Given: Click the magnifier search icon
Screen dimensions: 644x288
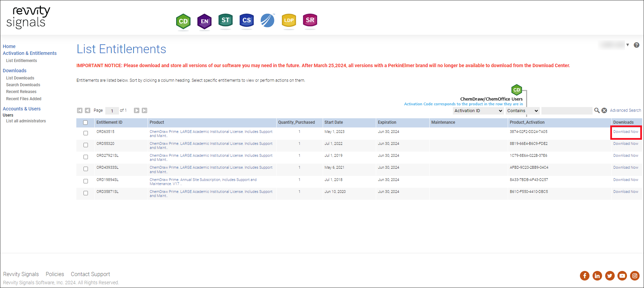Looking at the screenshot, I should click(597, 110).
